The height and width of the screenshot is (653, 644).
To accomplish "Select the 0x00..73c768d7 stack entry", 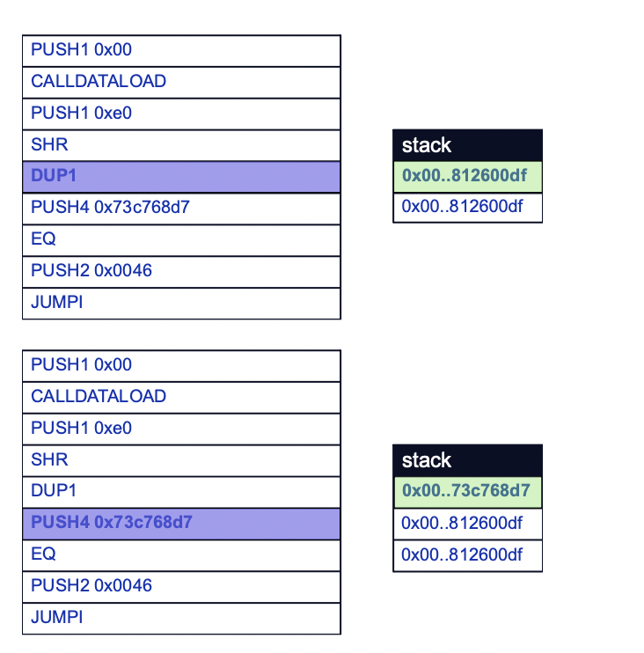I will 467,491.
